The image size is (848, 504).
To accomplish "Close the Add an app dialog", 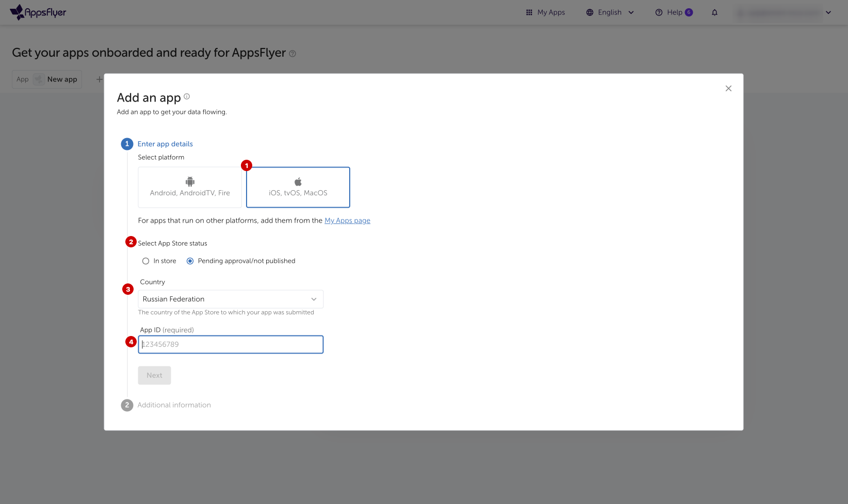I will (x=728, y=89).
